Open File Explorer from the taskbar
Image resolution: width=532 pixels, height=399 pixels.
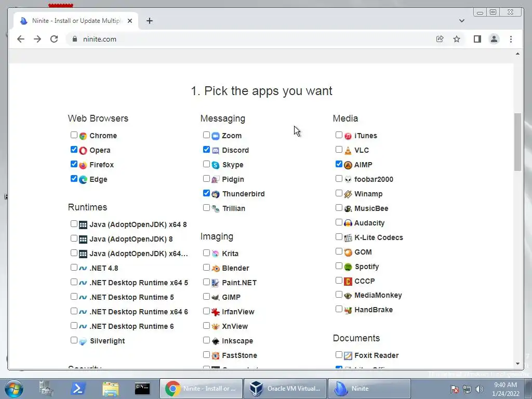(111, 389)
